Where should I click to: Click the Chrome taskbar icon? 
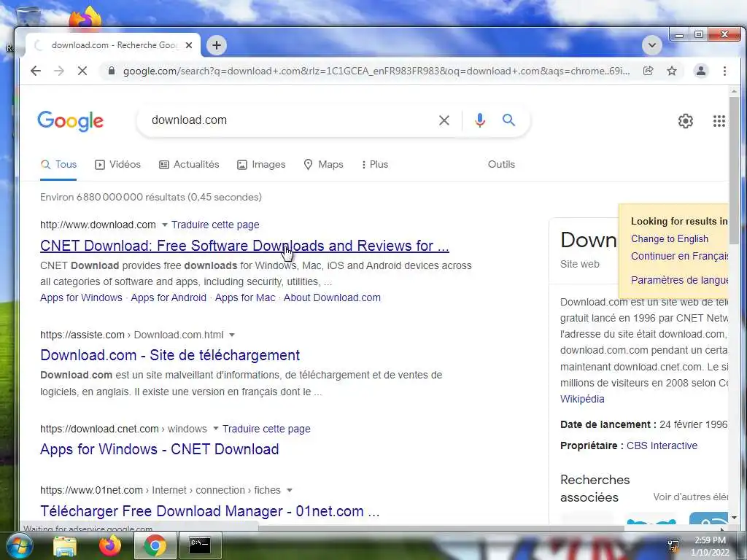click(x=155, y=545)
